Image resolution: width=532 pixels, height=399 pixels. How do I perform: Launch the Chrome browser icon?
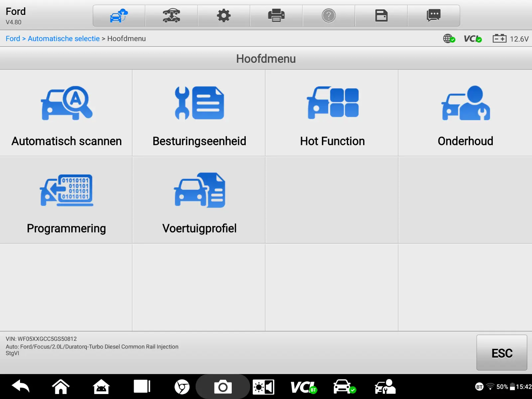pos(182,387)
